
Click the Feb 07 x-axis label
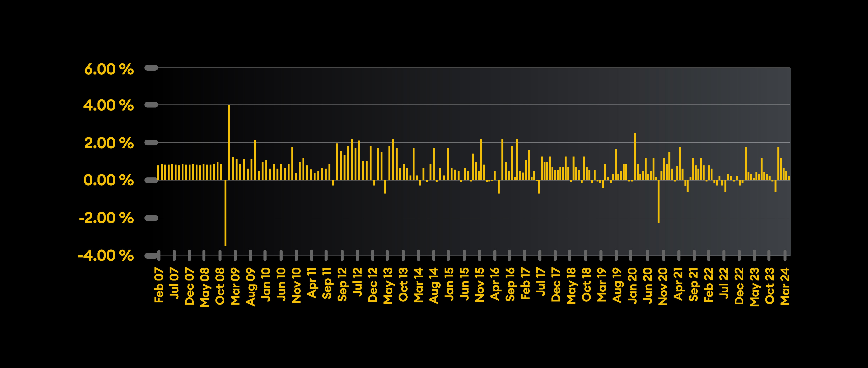tap(159, 285)
